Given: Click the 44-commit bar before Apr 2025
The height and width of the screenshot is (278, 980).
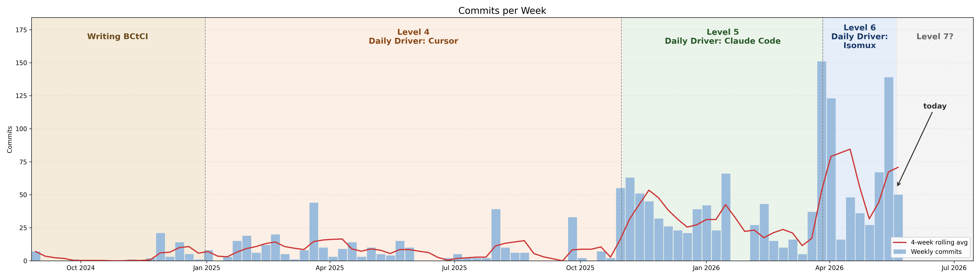Looking at the screenshot, I should pos(314,232).
